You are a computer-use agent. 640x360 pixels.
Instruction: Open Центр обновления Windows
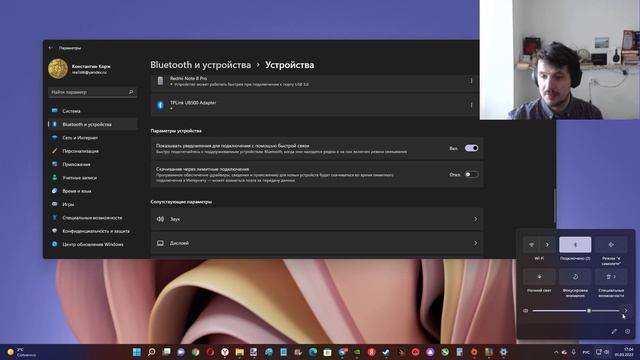(x=93, y=244)
